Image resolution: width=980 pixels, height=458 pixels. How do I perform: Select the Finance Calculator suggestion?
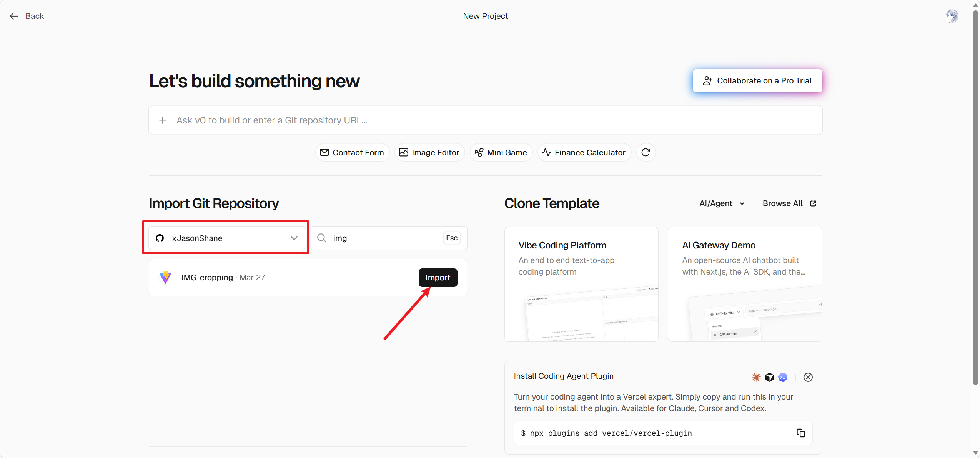pyautogui.click(x=584, y=153)
